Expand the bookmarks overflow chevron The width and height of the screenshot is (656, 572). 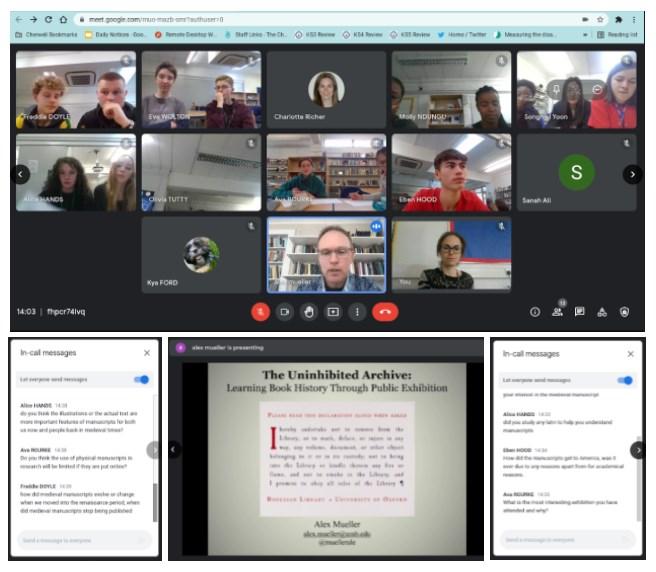point(585,34)
